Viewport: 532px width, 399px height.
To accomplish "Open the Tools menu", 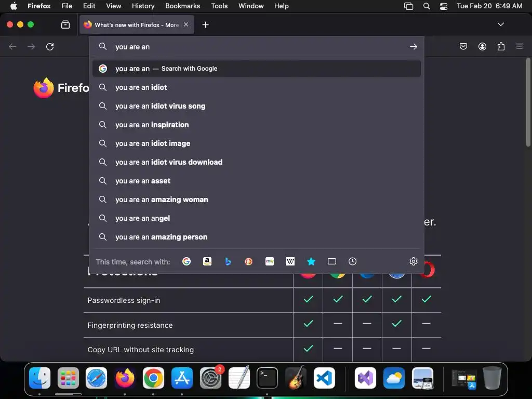I will click(219, 6).
